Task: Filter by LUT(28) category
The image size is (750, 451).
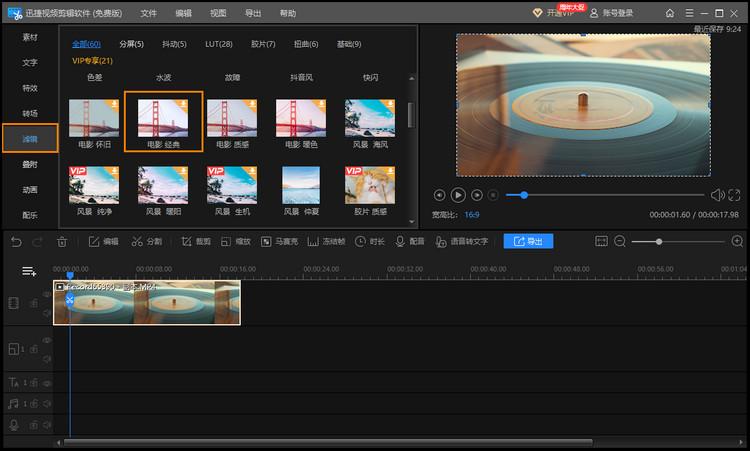Action: 219,44
